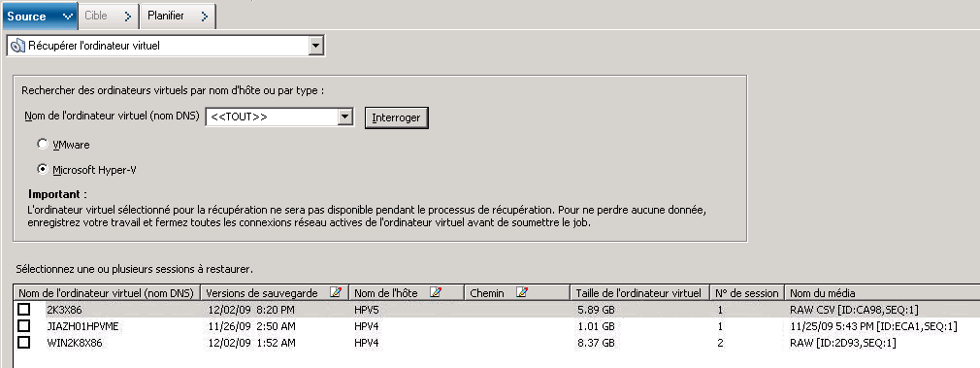Click session number 2 for WIN2K8X86
This screenshot has width=980, height=368.
[720, 343]
